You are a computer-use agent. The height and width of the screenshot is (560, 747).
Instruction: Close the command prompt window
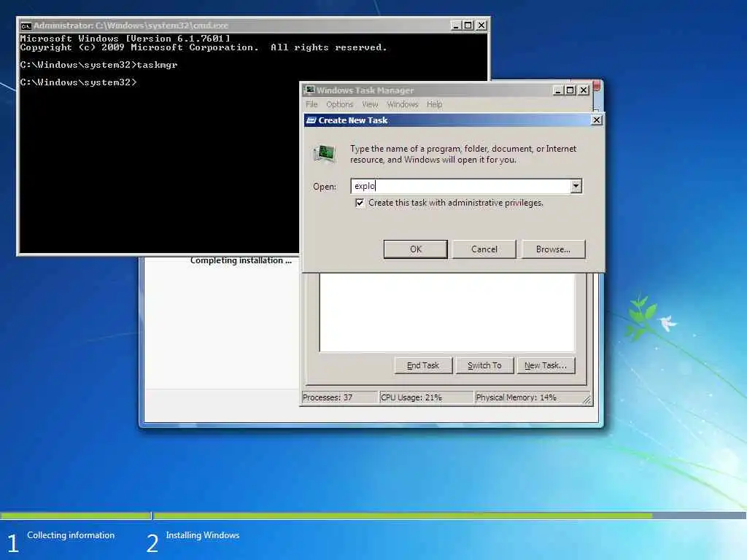tap(481, 26)
